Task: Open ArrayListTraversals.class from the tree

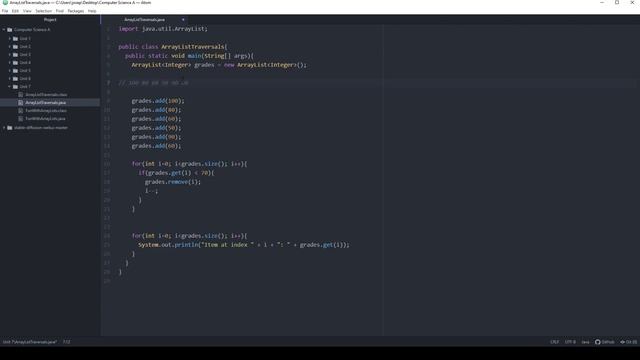Action: point(46,95)
